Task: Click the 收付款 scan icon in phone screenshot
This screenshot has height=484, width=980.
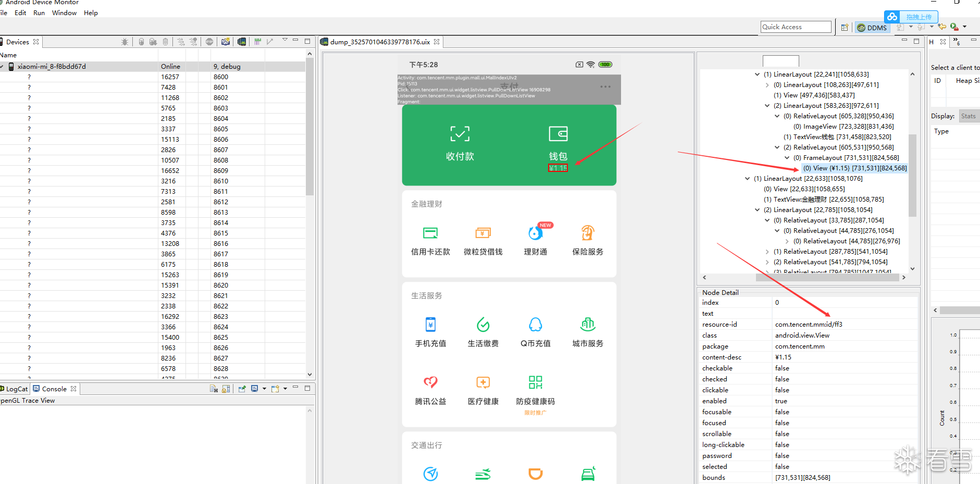Action: click(x=460, y=134)
